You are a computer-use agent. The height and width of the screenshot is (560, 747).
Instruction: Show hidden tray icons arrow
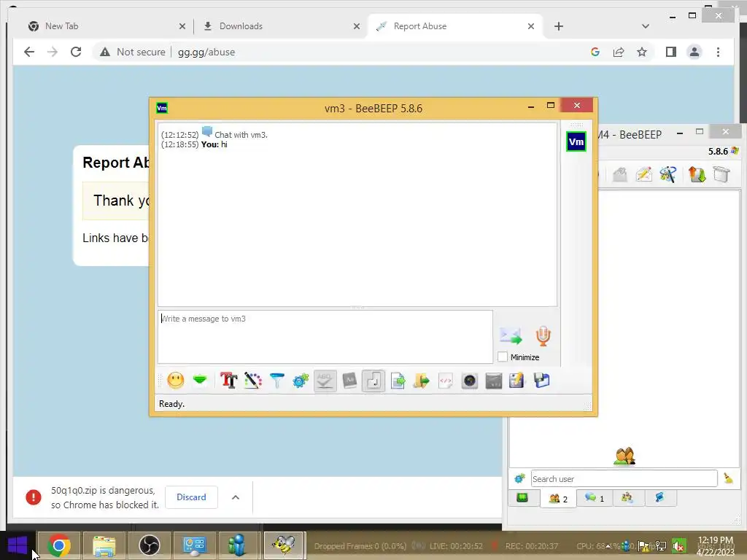click(x=608, y=545)
